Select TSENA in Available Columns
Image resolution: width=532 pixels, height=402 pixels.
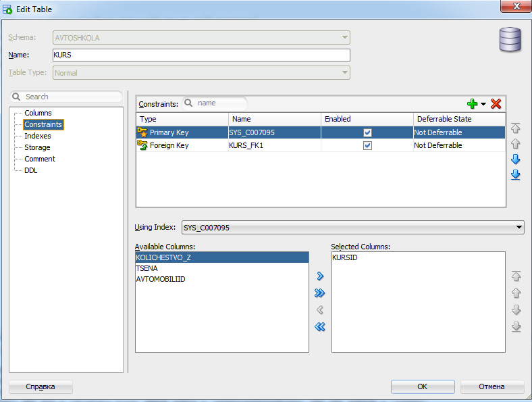(x=222, y=268)
